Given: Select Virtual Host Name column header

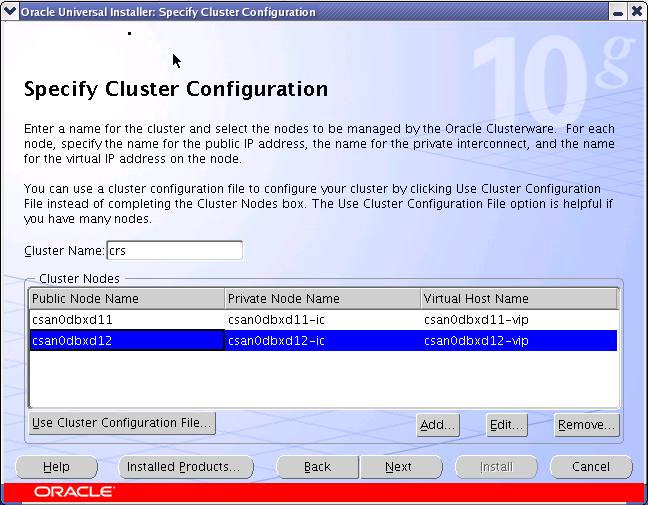Looking at the screenshot, I should coord(519,298).
